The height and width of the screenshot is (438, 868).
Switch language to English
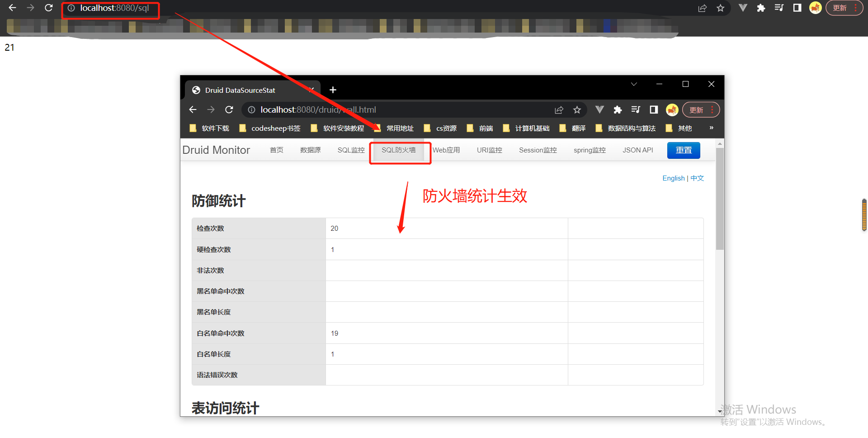point(674,178)
